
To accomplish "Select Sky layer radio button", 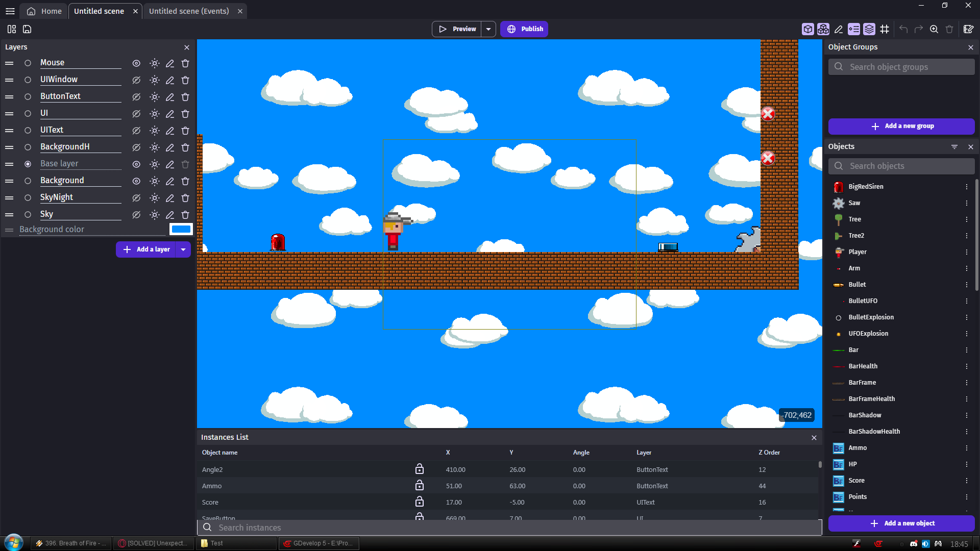I will [x=28, y=214].
